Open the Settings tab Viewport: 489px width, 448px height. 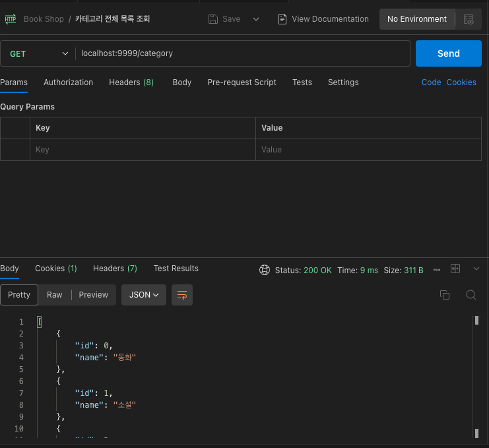[x=343, y=82]
